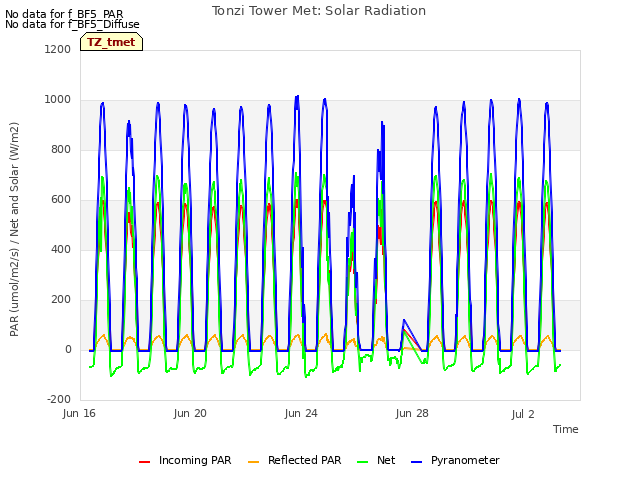Click the Reflected PAR legend label
Screen dimensions: 640x480
point(304,460)
